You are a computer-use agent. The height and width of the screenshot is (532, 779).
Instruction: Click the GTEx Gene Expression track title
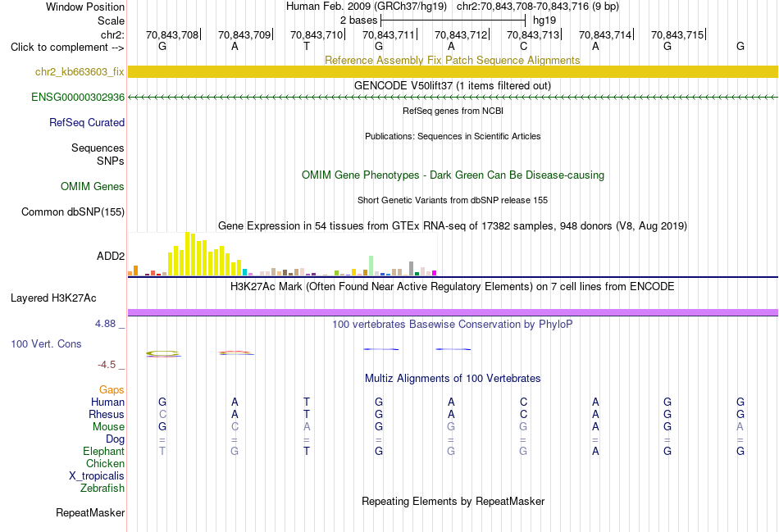(x=453, y=226)
